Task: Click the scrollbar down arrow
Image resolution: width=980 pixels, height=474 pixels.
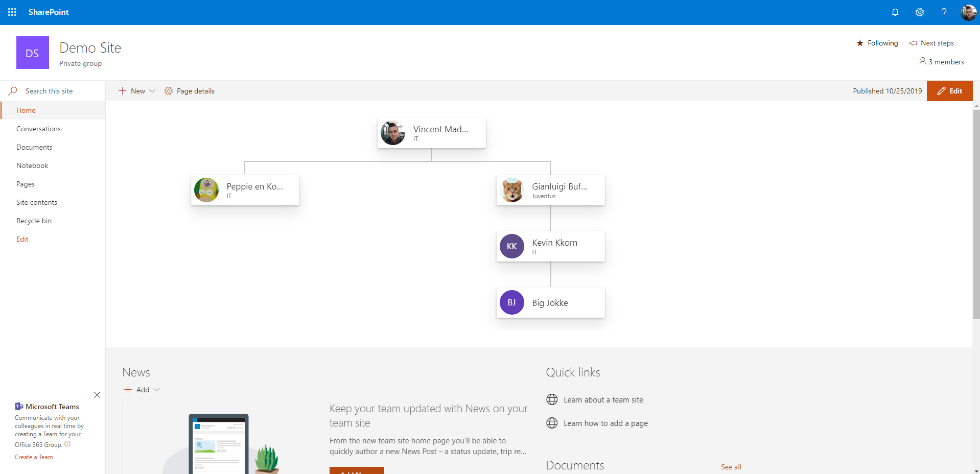Action: pyautogui.click(x=976, y=471)
